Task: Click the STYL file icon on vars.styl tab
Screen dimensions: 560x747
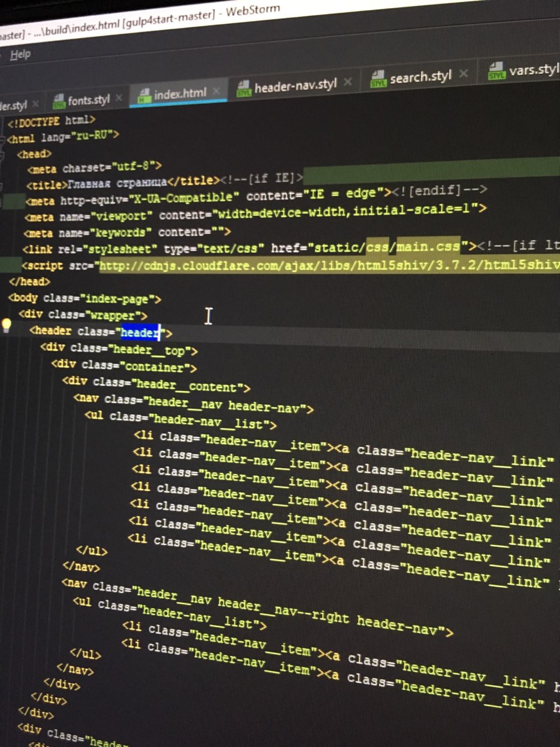Action: pos(496,71)
